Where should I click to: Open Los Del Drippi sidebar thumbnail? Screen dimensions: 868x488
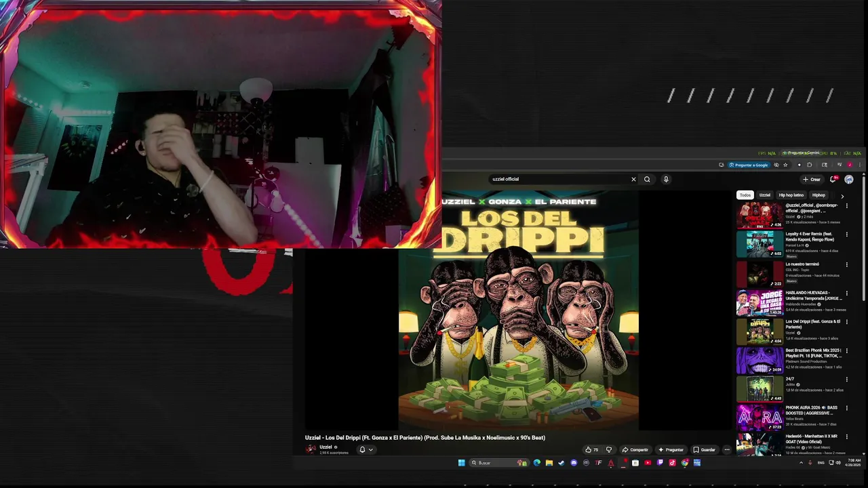pos(760,331)
